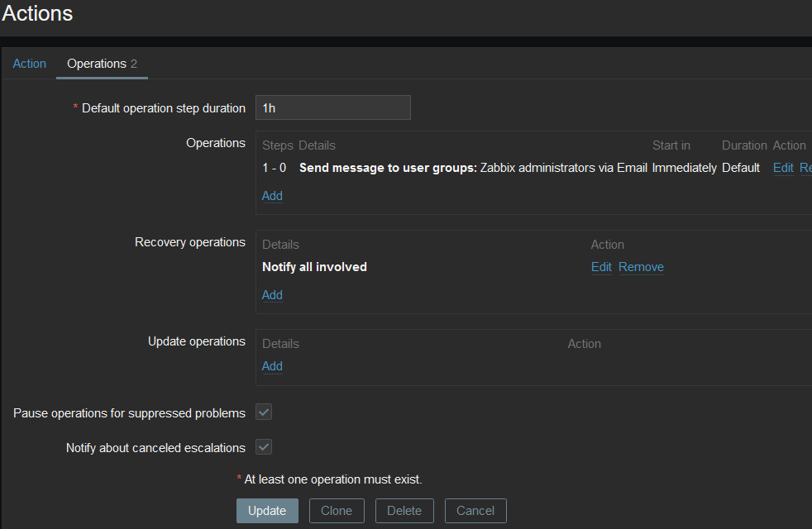Uncheck Notify about canceled escalations checkbox
Screen dimensions: 812x529
264,447
